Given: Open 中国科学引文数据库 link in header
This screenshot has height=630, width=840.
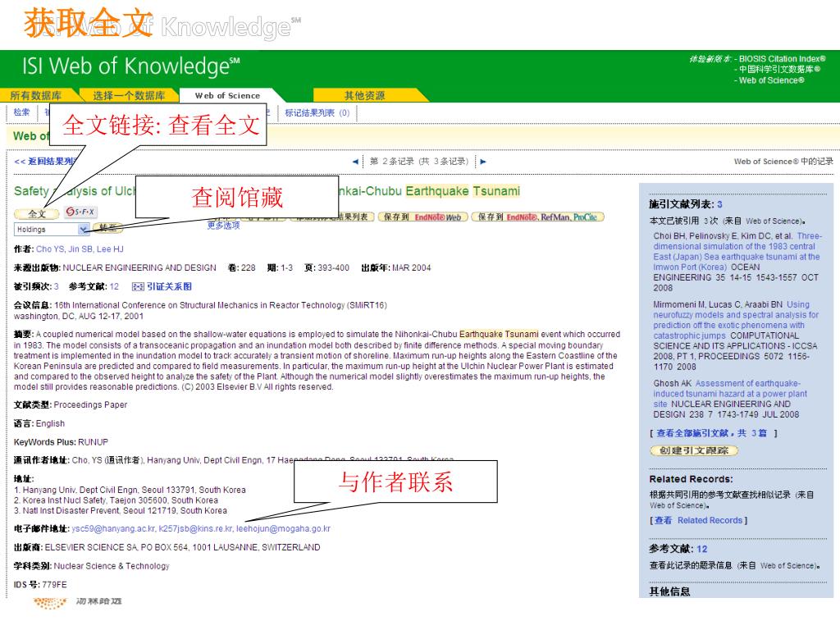Looking at the screenshot, I should coord(779,70).
